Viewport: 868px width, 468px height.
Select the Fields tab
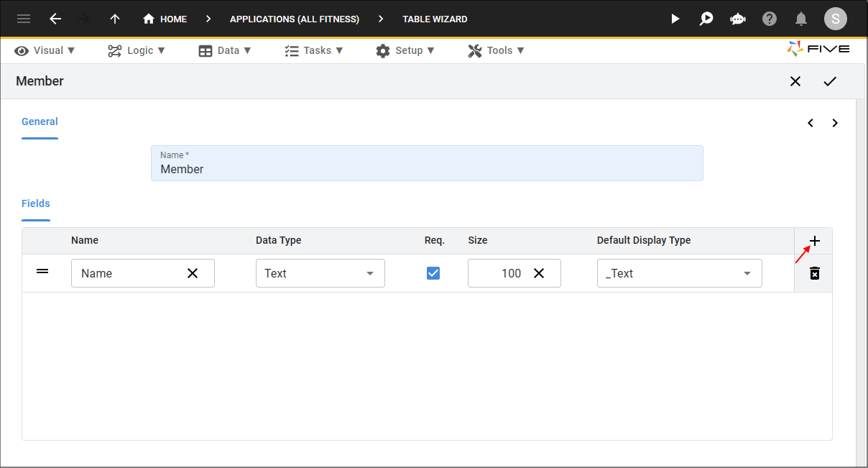point(36,203)
